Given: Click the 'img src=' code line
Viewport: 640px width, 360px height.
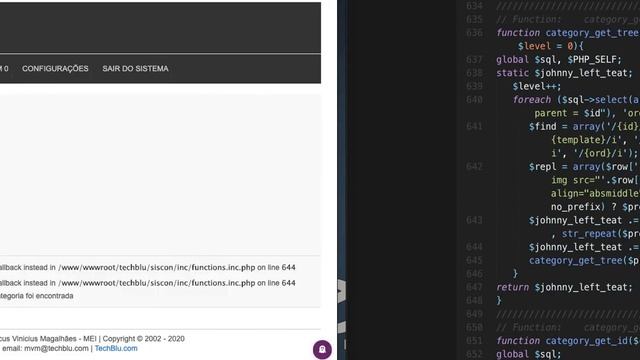Looking at the screenshot, I should point(595,180).
